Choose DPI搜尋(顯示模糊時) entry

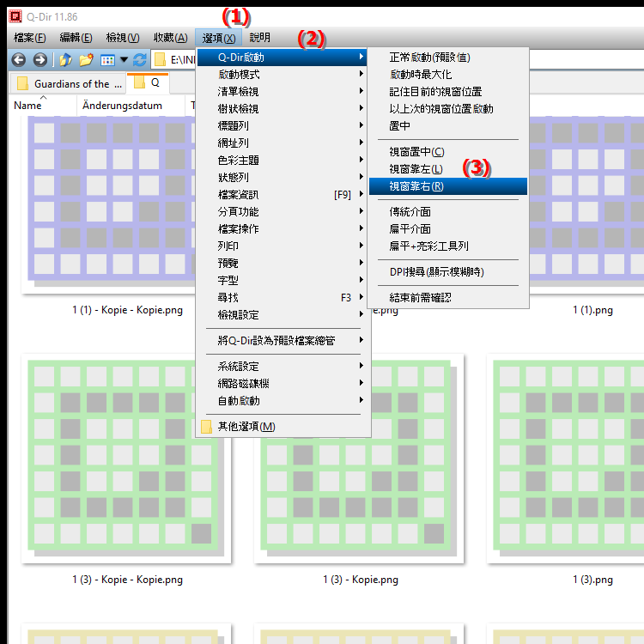coord(447,272)
